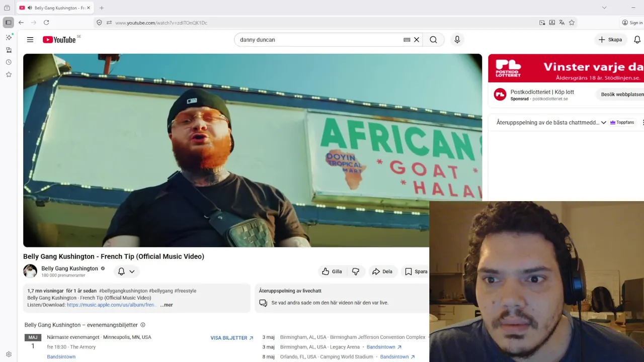The width and height of the screenshot is (644, 362).
Task: Open event tickets info icon
Action: coord(143,325)
